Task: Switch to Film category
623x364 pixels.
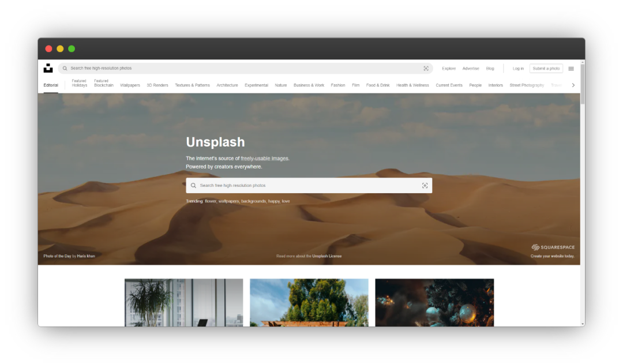Action: click(x=355, y=85)
